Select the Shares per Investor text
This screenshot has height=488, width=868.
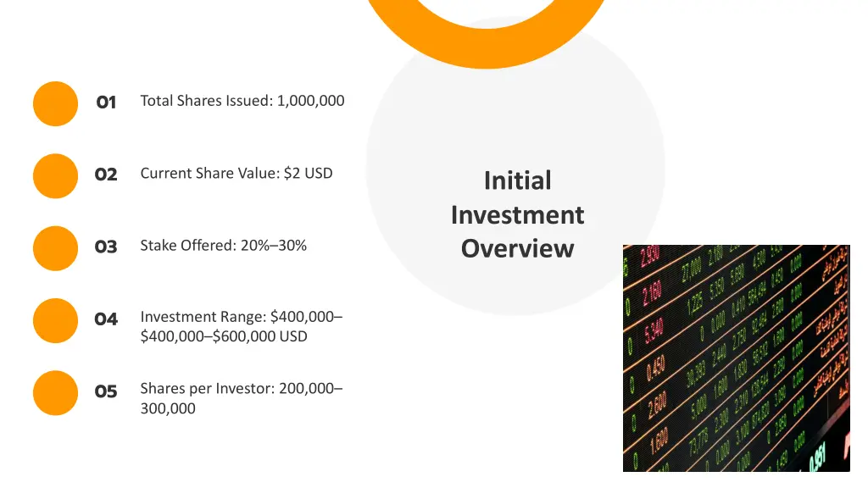tap(242, 398)
